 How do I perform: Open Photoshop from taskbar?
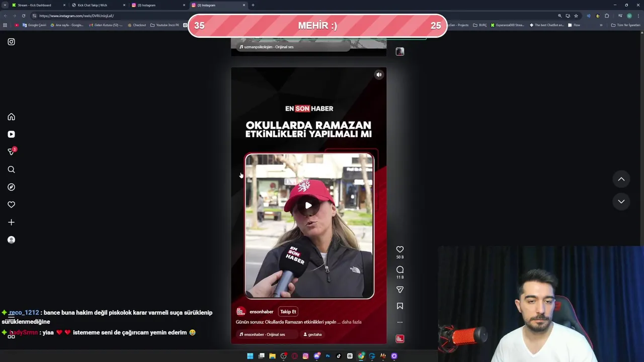[x=328, y=356]
